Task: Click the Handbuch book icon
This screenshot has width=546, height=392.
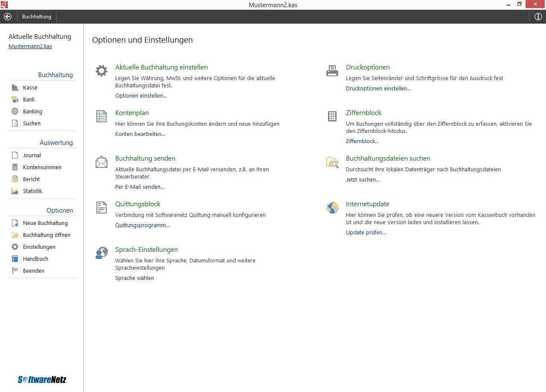Action: click(15, 259)
